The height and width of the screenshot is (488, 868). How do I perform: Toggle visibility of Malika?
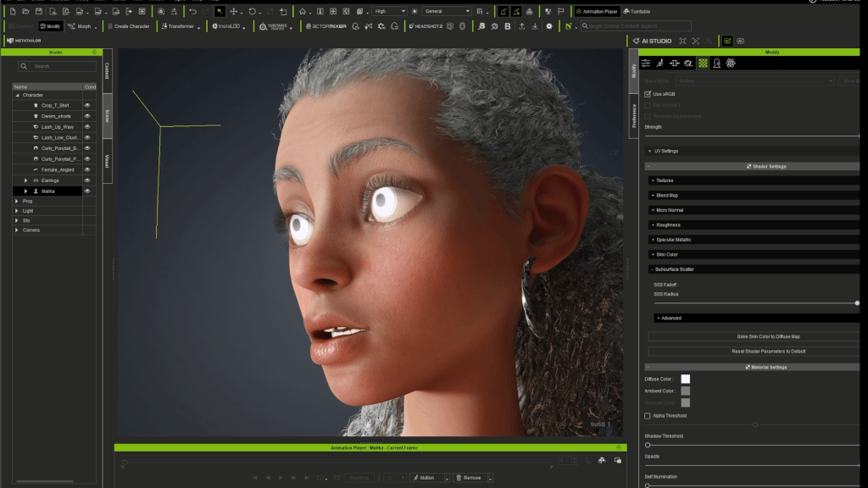(87, 191)
